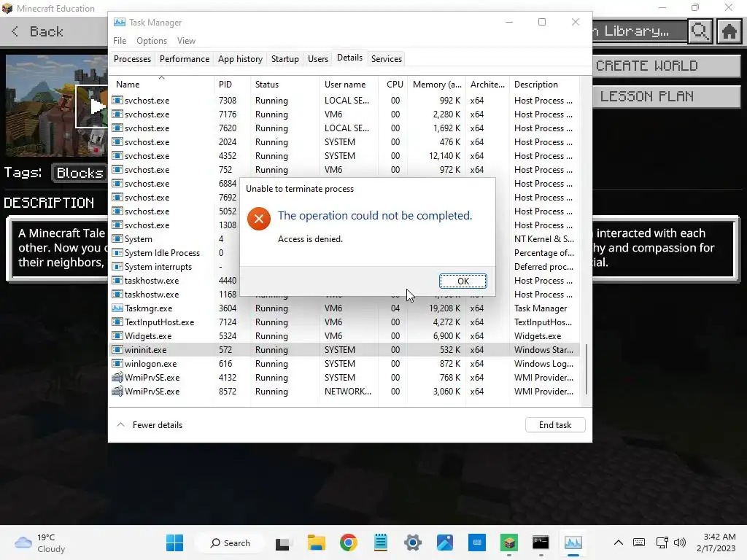Viewport: 747px width, 560px height.
Task: Select the Widgets.exe process
Action: point(344,335)
